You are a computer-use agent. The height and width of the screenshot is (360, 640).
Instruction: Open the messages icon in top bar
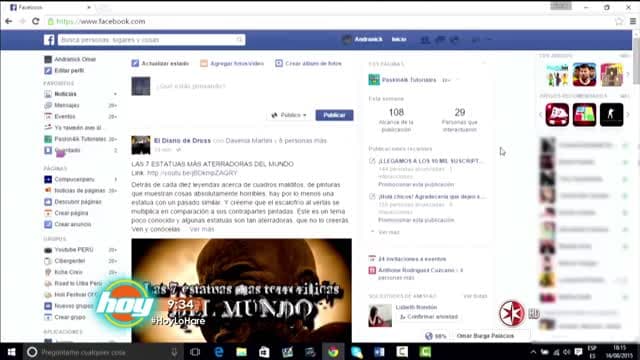coord(440,40)
